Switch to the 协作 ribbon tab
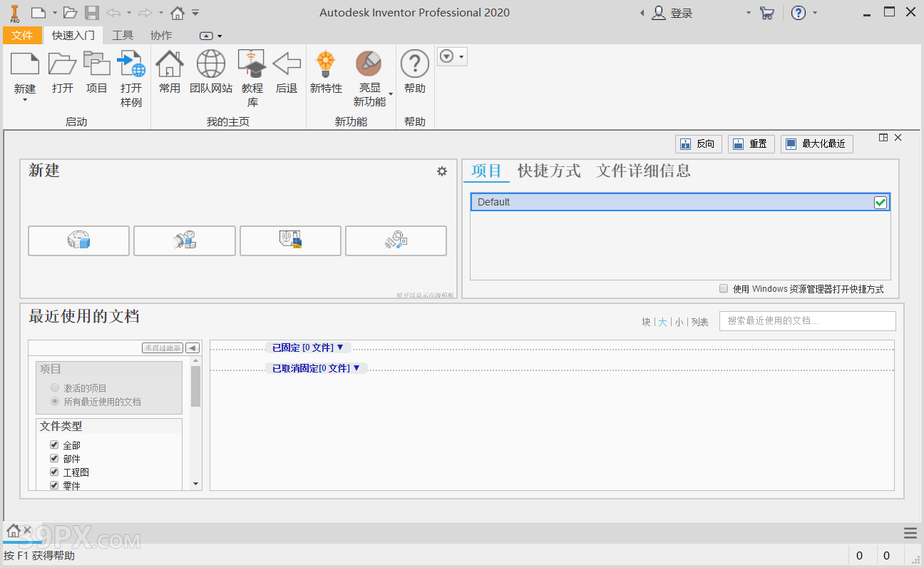Viewport: 924px width, 568px height. point(161,35)
